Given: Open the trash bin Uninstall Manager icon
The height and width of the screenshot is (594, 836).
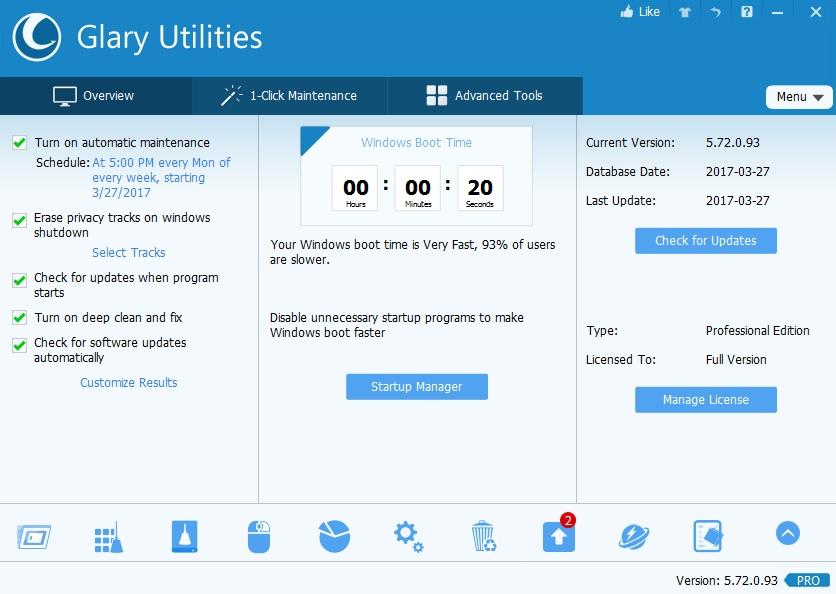Looking at the screenshot, I should (x=484, y=536).
